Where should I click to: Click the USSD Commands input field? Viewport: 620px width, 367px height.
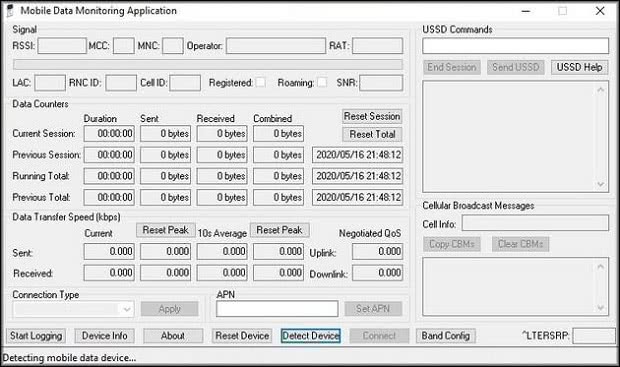[x=516, y=46]
